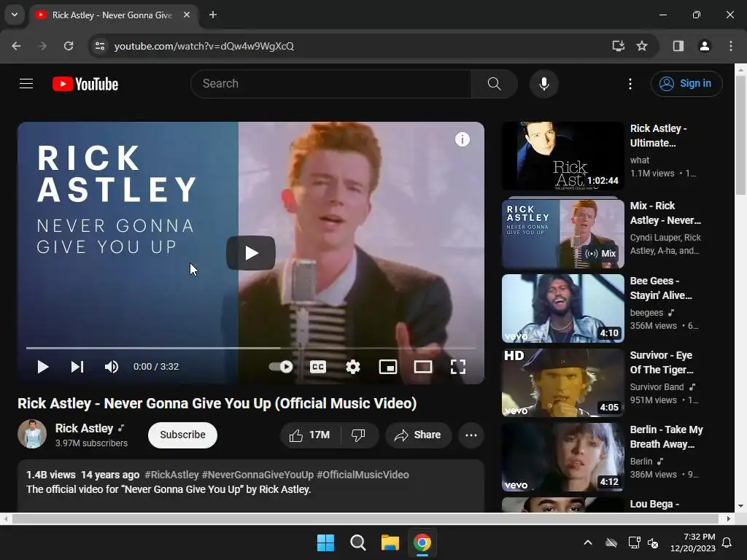747x560 pixels.
Task: Install app icon in address bar
Action: click(x=618, y=46)
